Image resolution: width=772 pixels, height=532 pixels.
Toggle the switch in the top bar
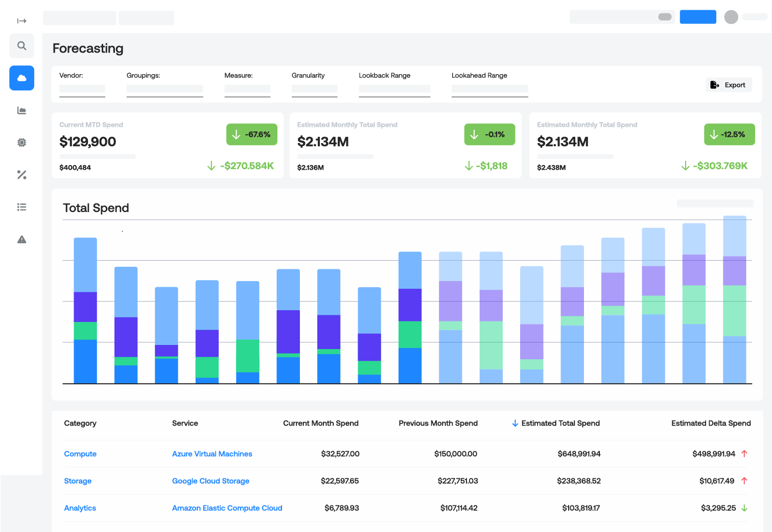[x=665, y=17]
